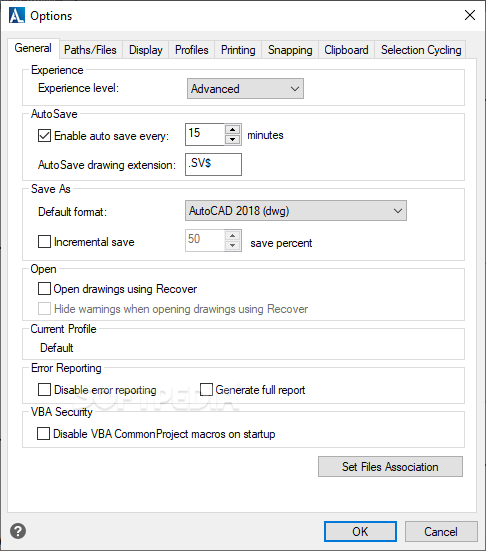Decrease auto save minutes with down arrow
This screenshot has width=486, height=551.
click(x=232, y=140)
